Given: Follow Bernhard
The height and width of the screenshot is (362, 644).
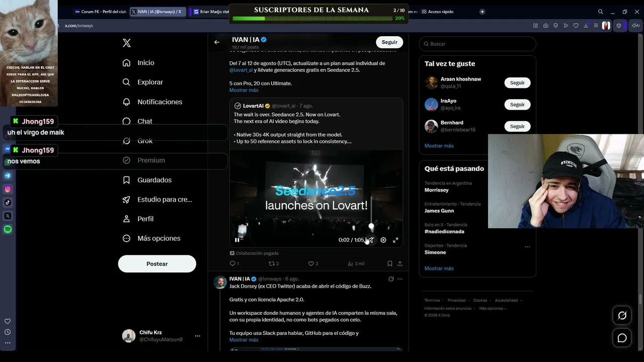Looking at the screenshot, I should (517, 126).
